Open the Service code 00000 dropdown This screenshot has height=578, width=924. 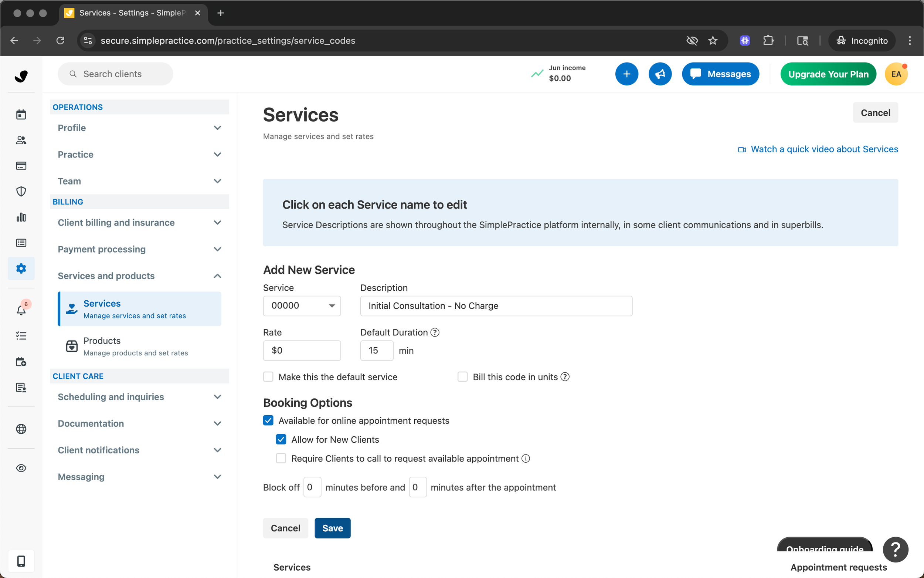point(302,306)
